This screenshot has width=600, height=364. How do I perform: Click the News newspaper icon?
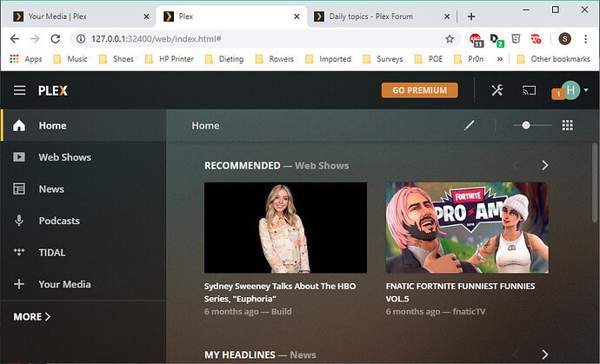(x=19, y=189)
